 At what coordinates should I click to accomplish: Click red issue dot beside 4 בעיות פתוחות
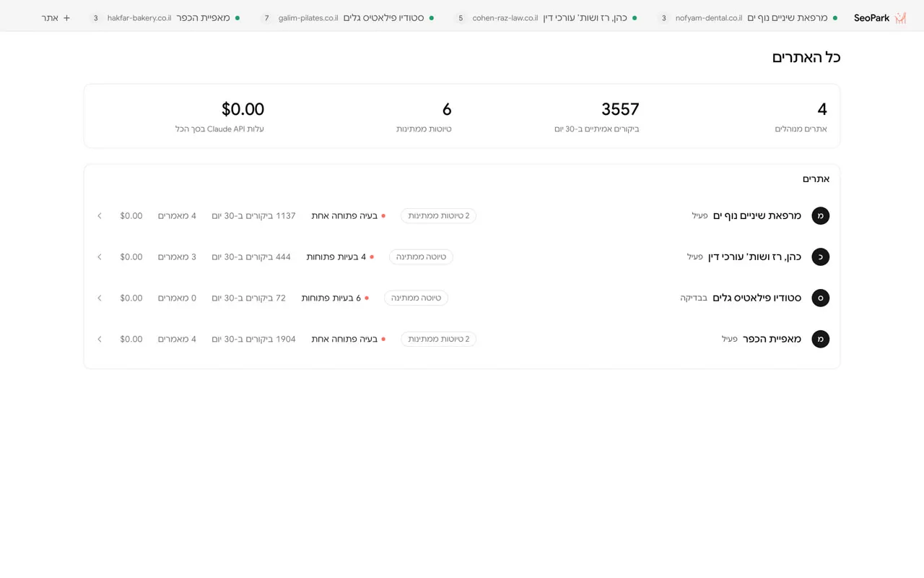click(x=372, y=257)
